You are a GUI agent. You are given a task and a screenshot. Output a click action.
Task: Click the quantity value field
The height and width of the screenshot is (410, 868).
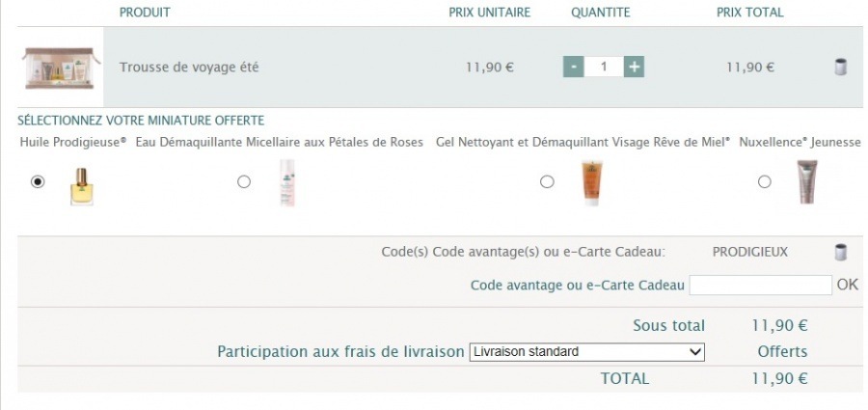click(604, 67)
